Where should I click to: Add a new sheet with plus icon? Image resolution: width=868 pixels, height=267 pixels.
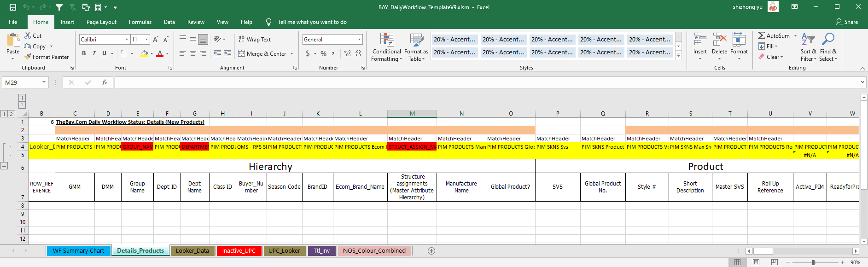pos(431,251)
